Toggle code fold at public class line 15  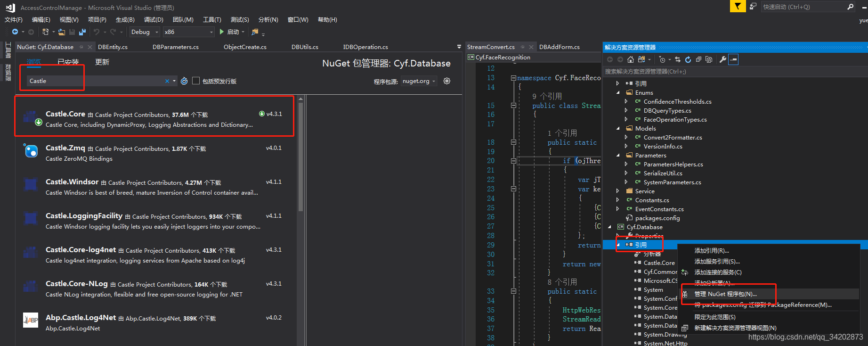513,106
